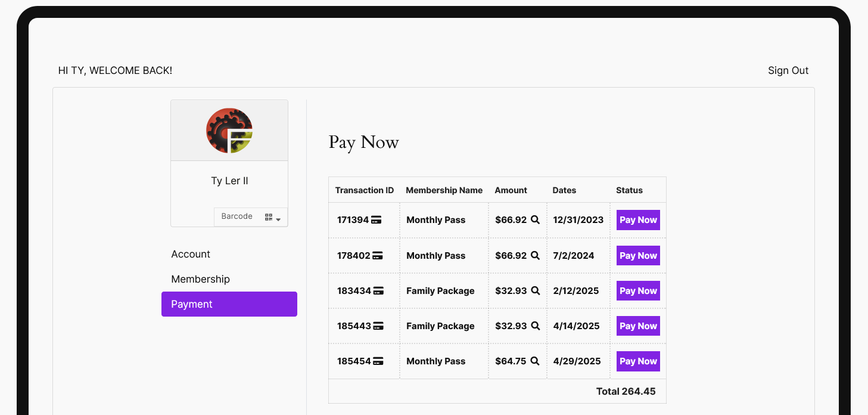Click the credit card icon next to 185454

pyautogui.click(x=378, y=361)
